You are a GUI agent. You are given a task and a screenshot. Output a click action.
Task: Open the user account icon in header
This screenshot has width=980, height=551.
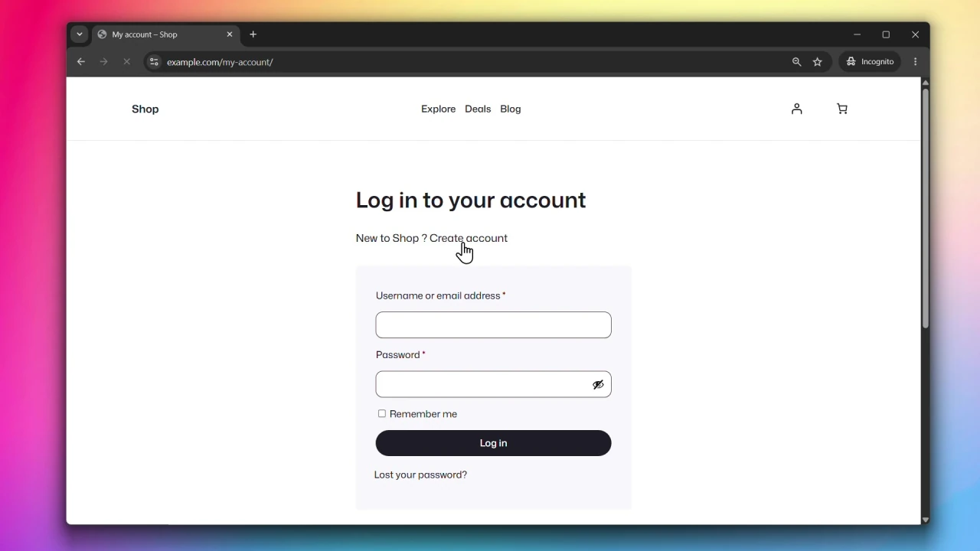click(797, 109)
